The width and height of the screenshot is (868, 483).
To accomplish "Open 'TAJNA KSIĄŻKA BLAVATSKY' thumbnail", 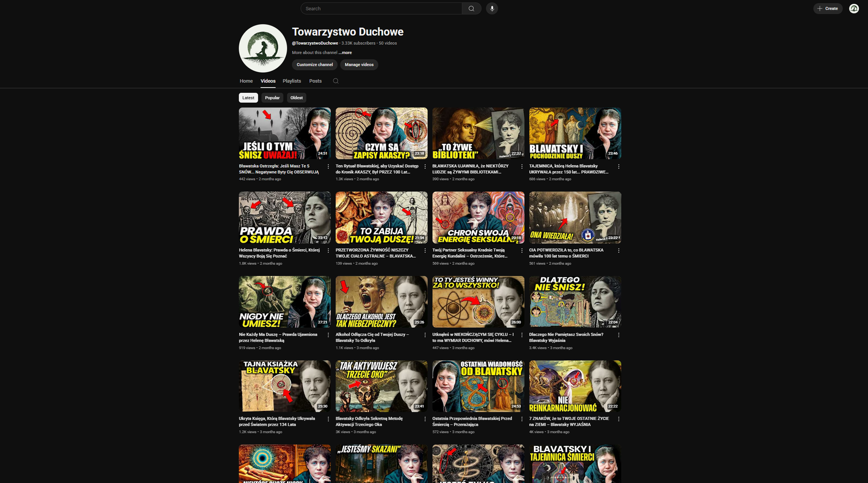I will pos(285,386).
